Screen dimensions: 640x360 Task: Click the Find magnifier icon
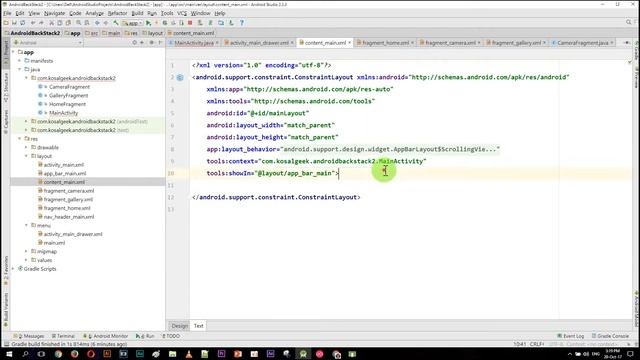click(78, 23)
